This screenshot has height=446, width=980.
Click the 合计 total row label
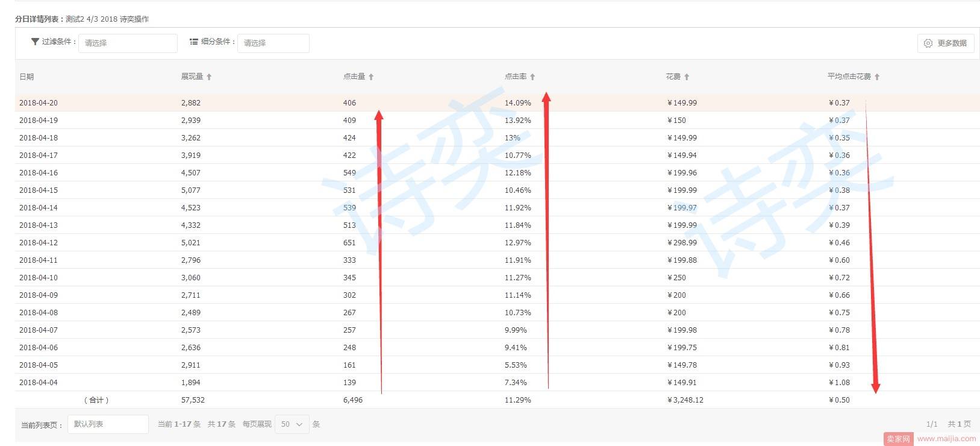pyautogui.click(x=96, y=400)
